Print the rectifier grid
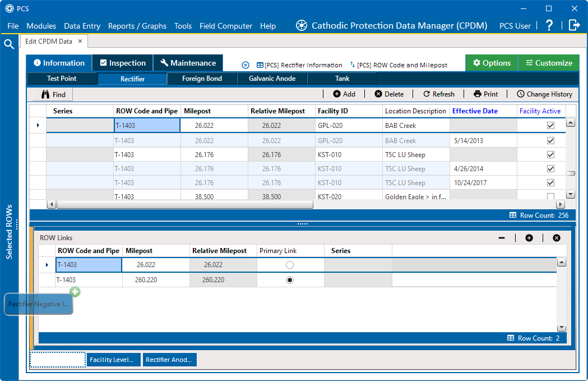This screenshot has width=588, height=381. (485, 94)
